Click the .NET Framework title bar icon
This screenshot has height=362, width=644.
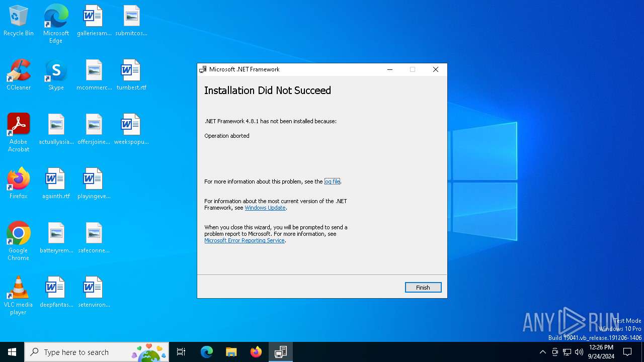[203, 69]
